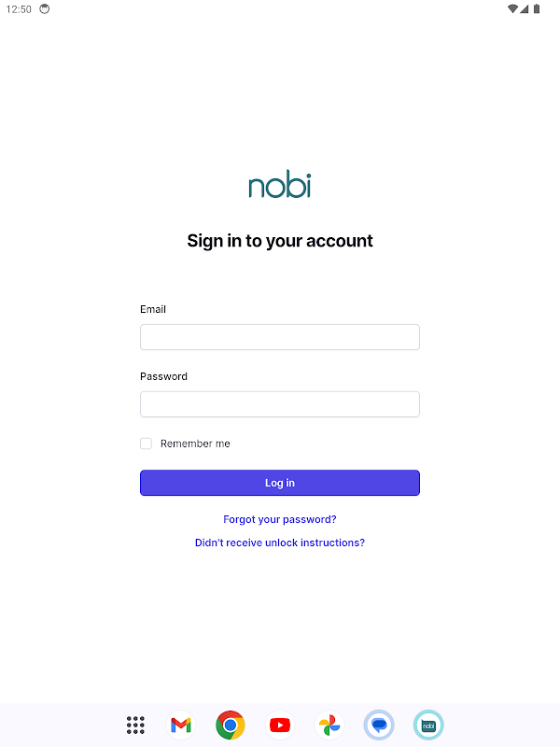This screenshot has height=747, width=560.
Task: Open Google Photos pinwheel icon
Action: [329, 725]
